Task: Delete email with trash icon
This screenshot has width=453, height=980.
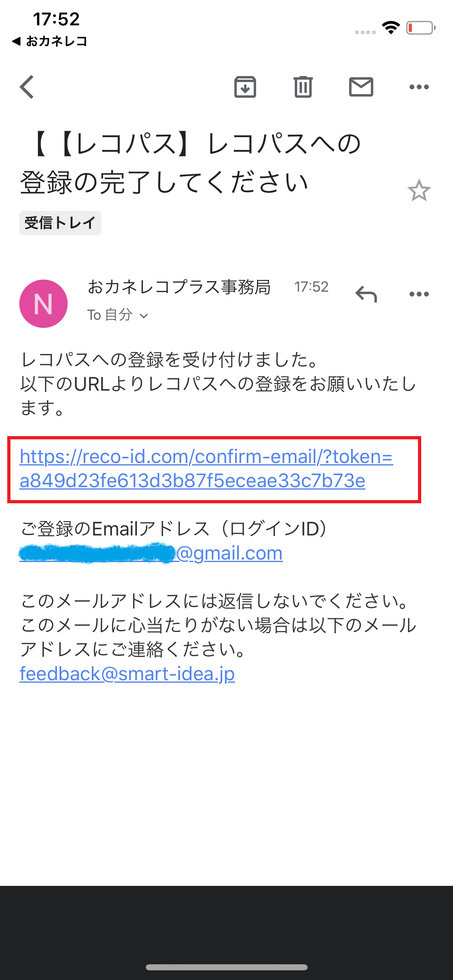Action: (303, 87)
